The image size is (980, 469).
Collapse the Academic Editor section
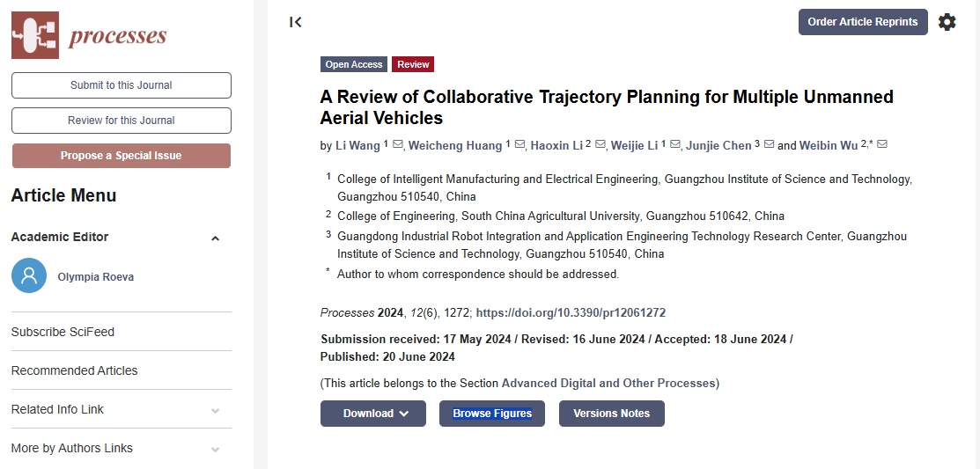pos(215,238)
